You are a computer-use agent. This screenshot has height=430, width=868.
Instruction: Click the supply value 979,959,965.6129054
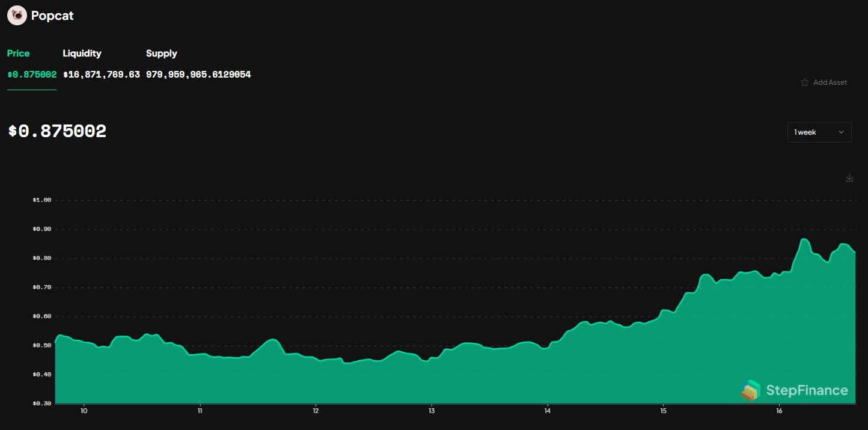coord(198,75)
